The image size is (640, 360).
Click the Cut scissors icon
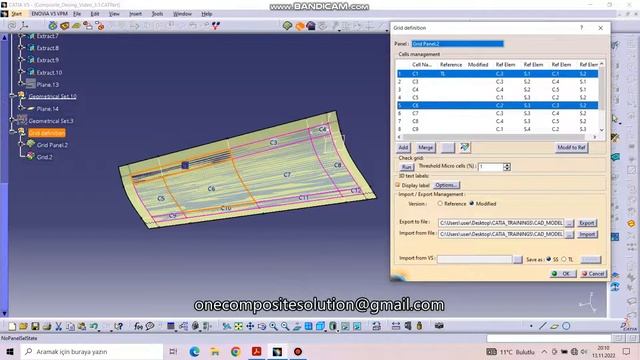pos(58,326)
